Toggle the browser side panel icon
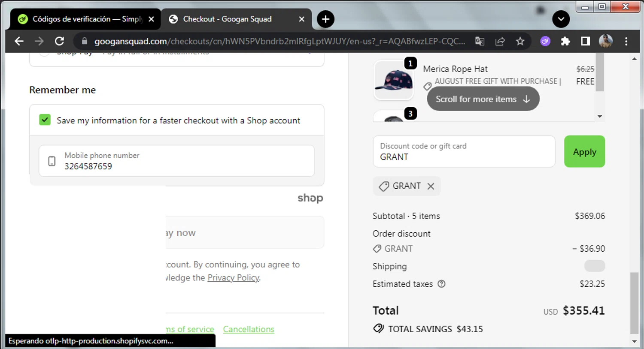The width and height of the screenshot is (644, 349). tap(586, 41)
